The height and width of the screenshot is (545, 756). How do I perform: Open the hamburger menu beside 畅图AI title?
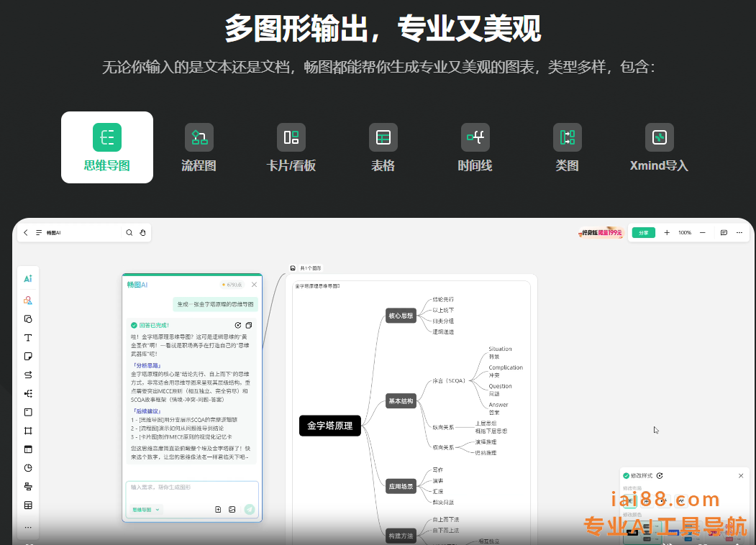click(x=39, y=233)
